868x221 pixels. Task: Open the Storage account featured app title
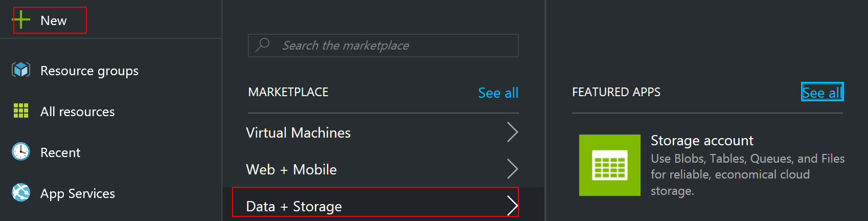[702, 141]
